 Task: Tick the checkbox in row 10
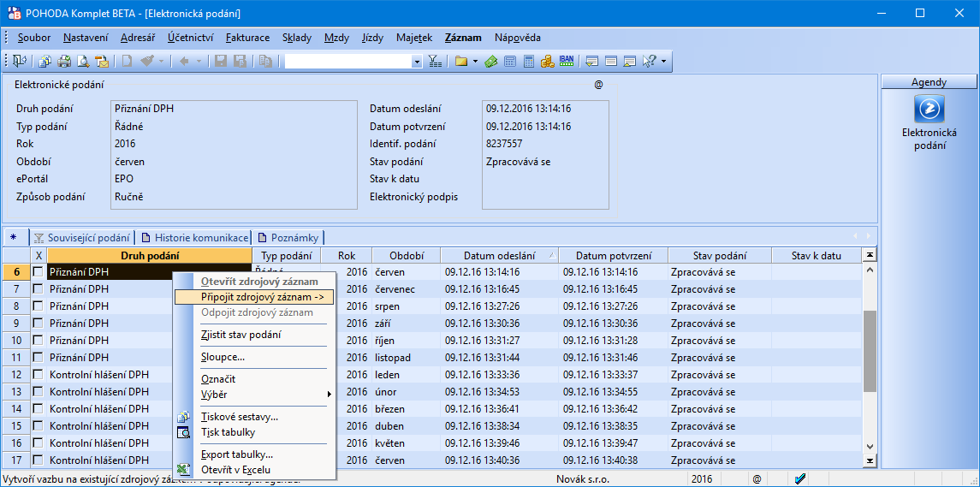(x=39, y=340)
